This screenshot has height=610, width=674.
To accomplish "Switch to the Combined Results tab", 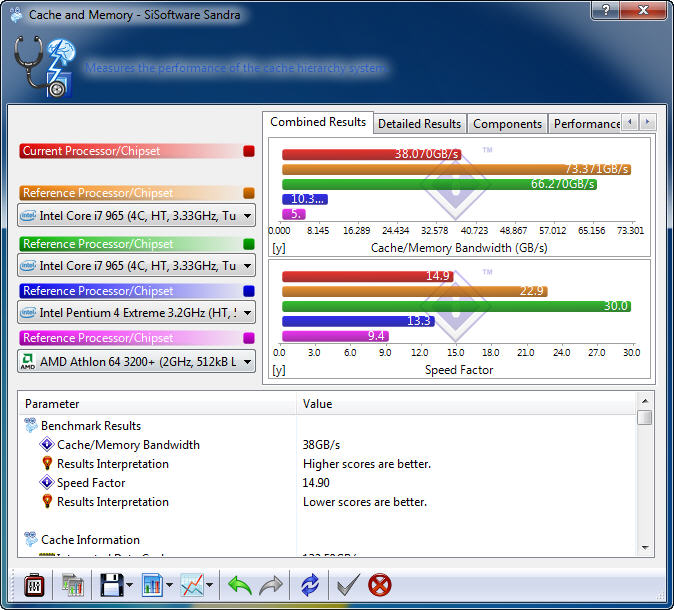I will coord(318,122).
